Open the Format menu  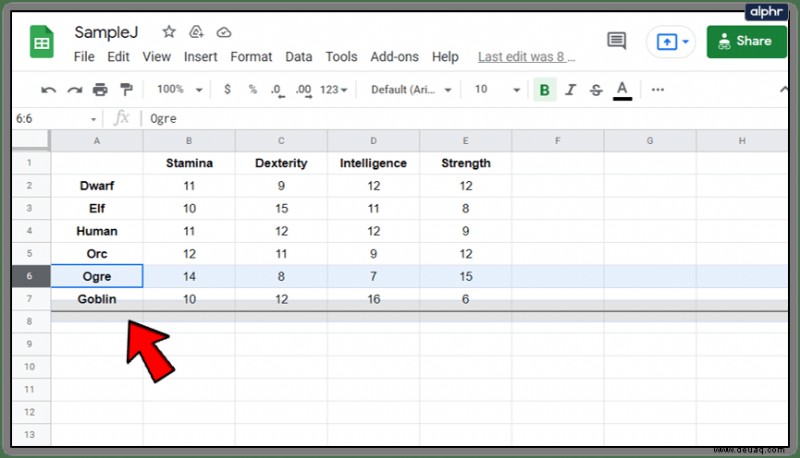pos(251,57)
